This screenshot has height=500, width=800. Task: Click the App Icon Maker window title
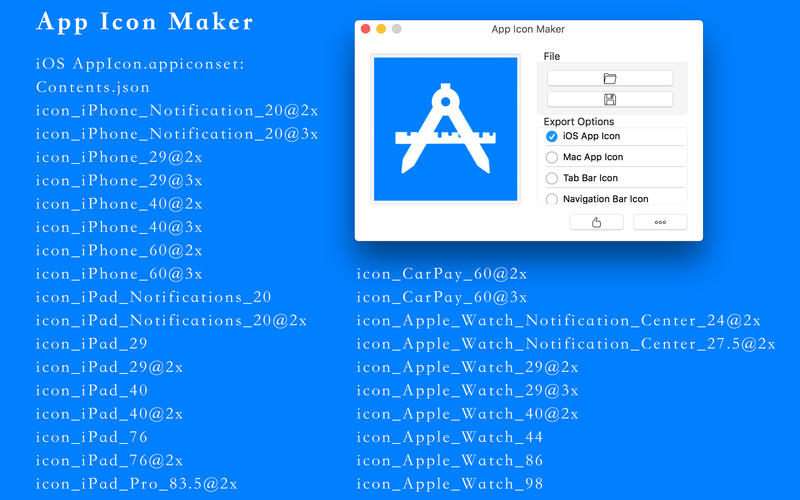coord(528,30)
